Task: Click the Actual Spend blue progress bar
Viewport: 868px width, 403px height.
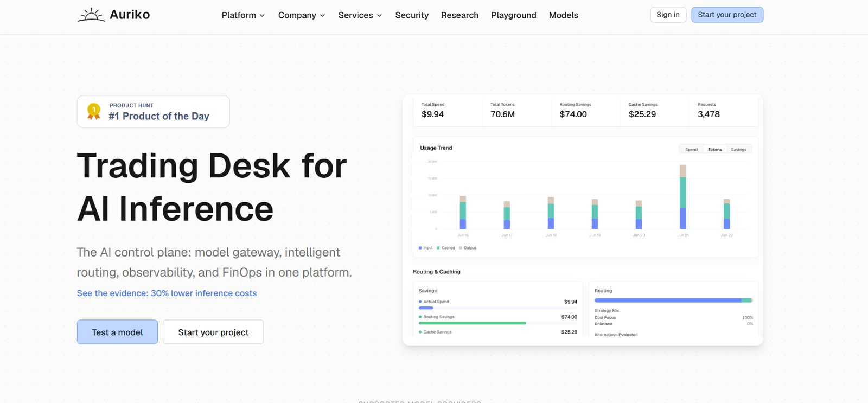Action: 426,308
